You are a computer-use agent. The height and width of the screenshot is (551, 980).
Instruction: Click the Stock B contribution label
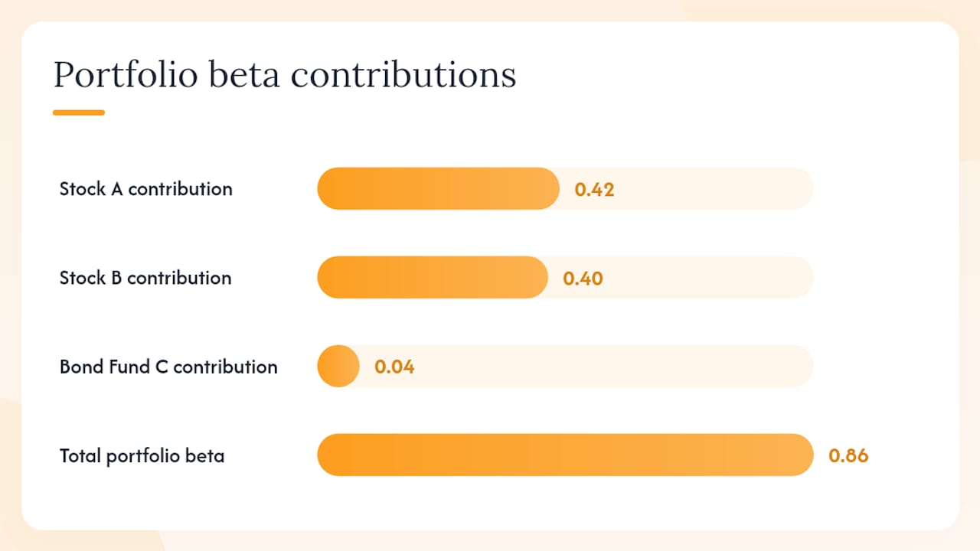click(145, 278)
